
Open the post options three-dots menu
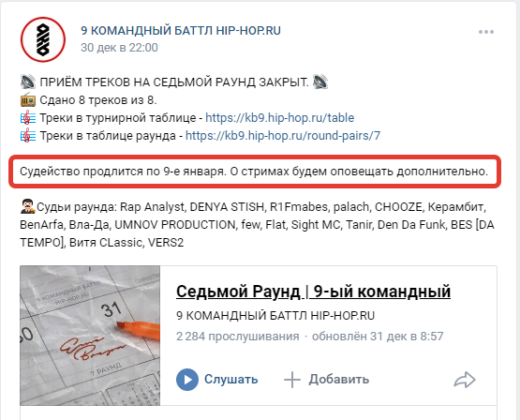(486, 32)
